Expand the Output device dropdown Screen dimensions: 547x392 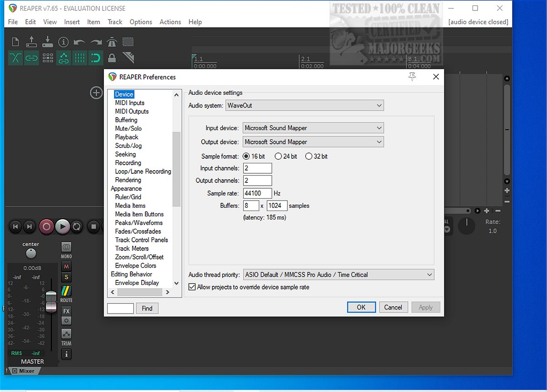313,142
